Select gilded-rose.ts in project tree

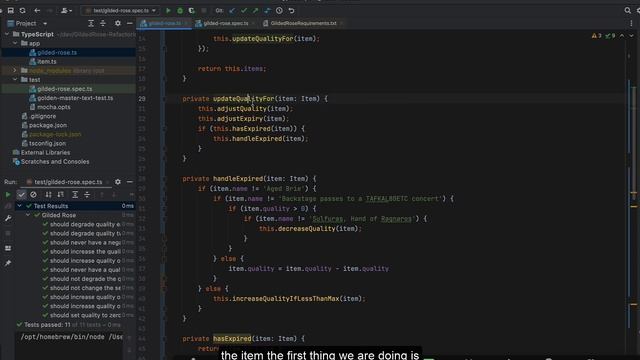57,52
